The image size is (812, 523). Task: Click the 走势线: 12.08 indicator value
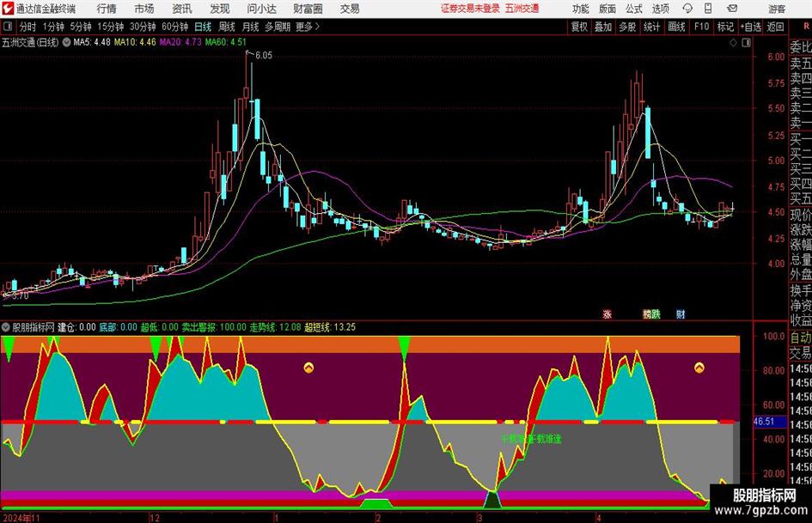click(x=276, y=327)
